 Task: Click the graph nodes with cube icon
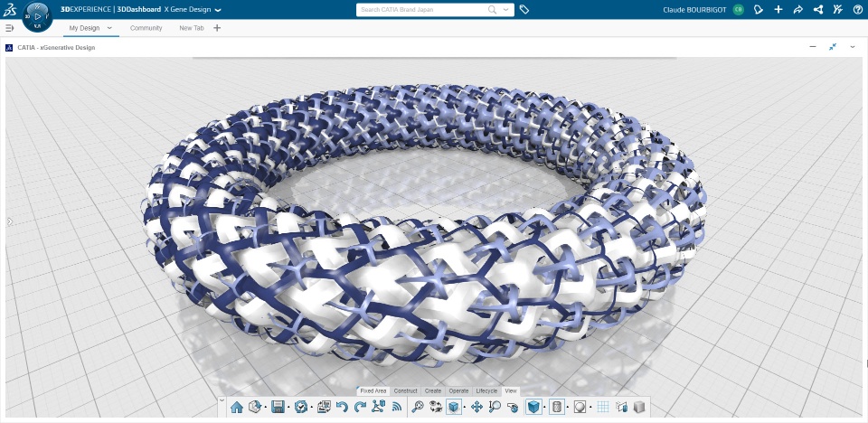click(378, 407)
